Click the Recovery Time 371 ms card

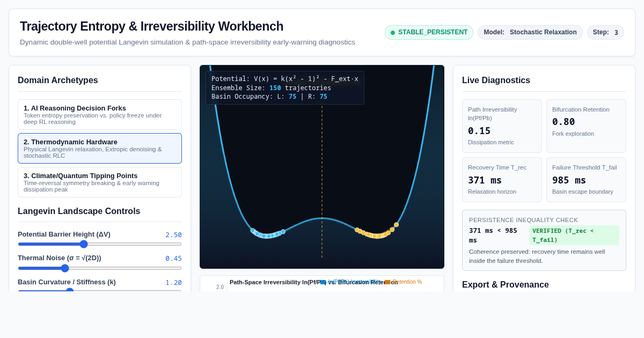click(x=502, y=180)
